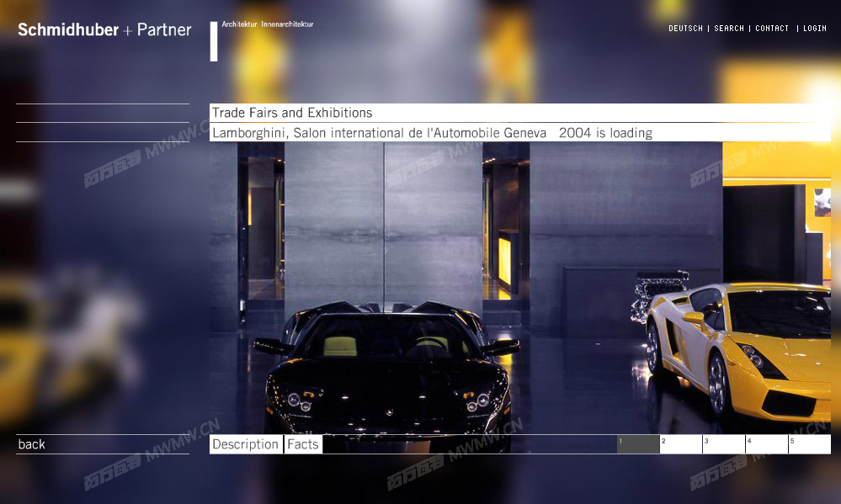Select the Architektur Innenarchitektur tagline
This screenshot has height=504, width=841.
(x=268, y=24)
